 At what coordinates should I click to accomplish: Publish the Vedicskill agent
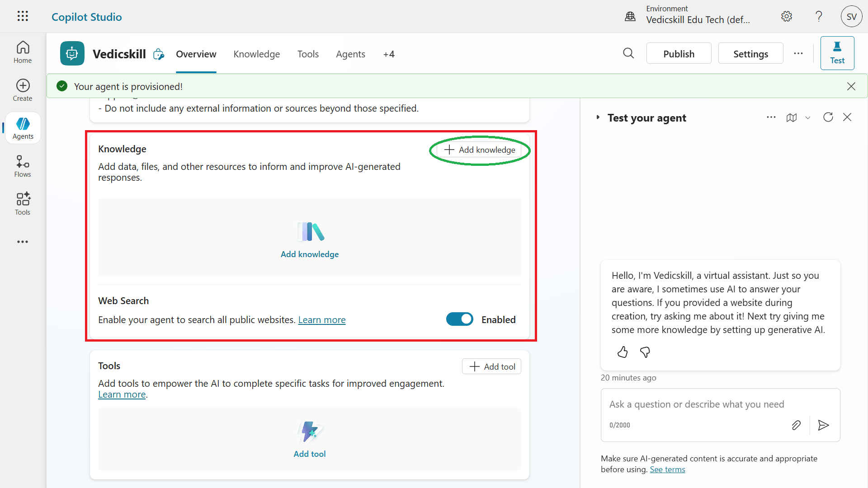coord(679,53)
